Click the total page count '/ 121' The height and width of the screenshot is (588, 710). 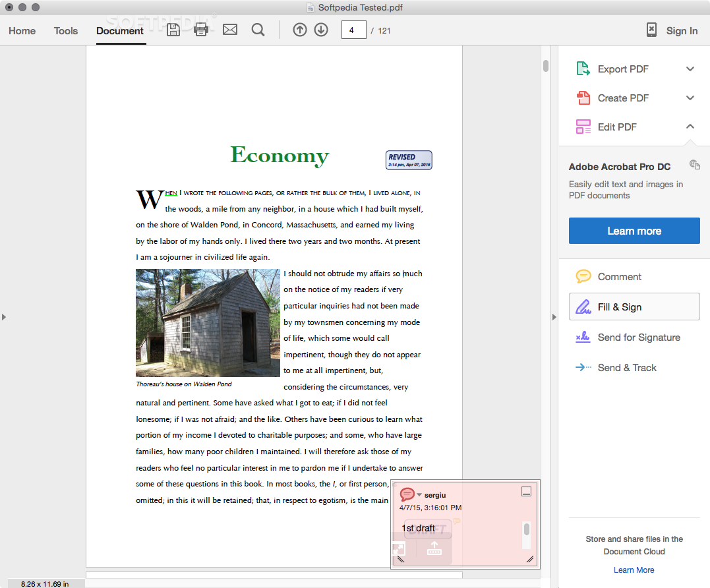tap(380, 31)
